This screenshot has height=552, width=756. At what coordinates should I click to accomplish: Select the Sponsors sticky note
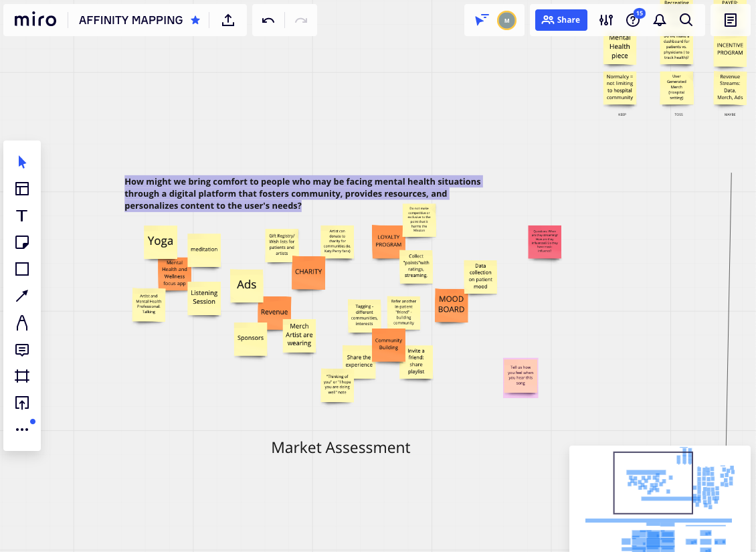click(x=251, y=339)
